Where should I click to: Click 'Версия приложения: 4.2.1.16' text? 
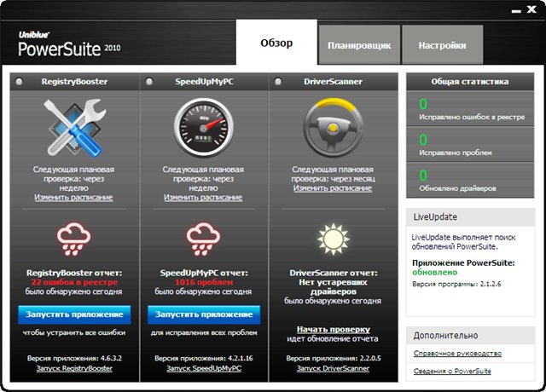click(204, 358)
